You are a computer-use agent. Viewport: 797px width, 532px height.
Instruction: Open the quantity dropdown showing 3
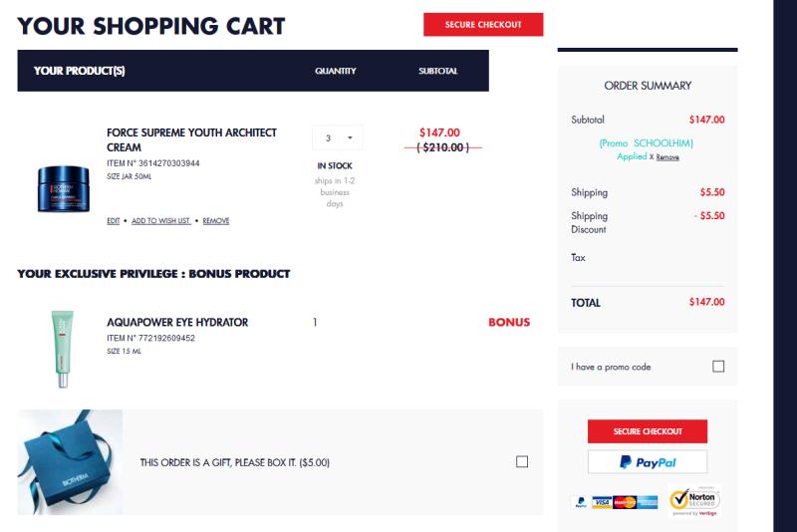[x=338, y=137]
